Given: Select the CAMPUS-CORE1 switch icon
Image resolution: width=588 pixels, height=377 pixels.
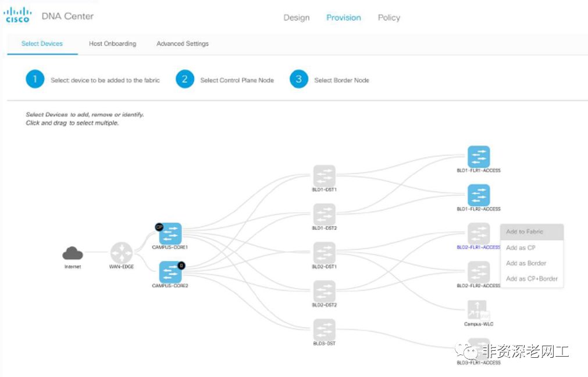Looking at the screenshot, I should (x=170, y=234).
